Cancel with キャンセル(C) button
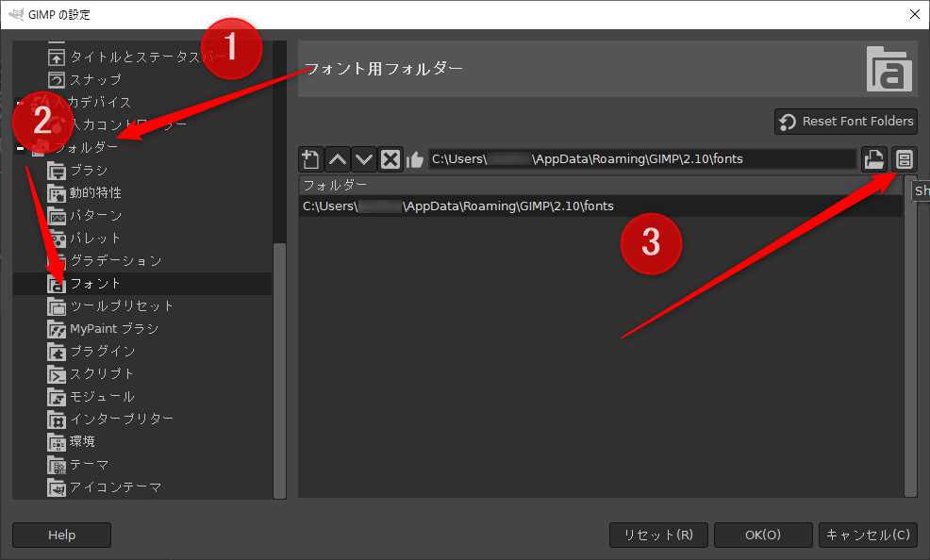This screenshot has height=560, width=930. (868, 535)
